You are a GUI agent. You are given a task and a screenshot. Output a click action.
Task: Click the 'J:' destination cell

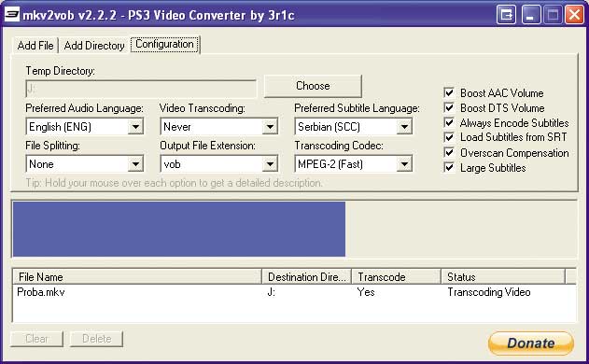click(272, 292)
